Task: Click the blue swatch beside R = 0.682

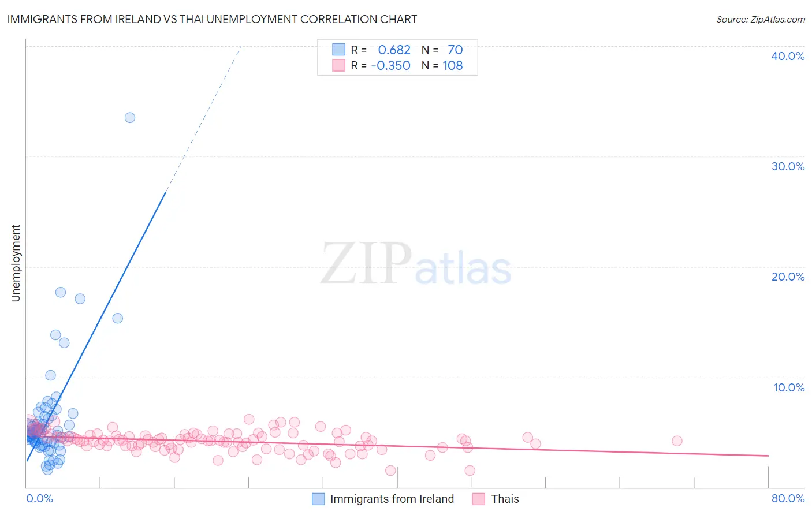Action: click(x=338, y=50)
